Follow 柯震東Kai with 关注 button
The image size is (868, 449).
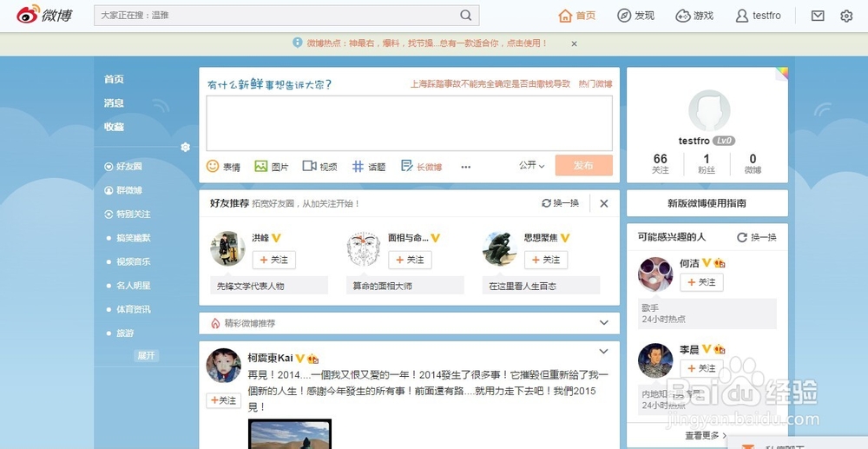pyautogui.click(x=224, y=400)
